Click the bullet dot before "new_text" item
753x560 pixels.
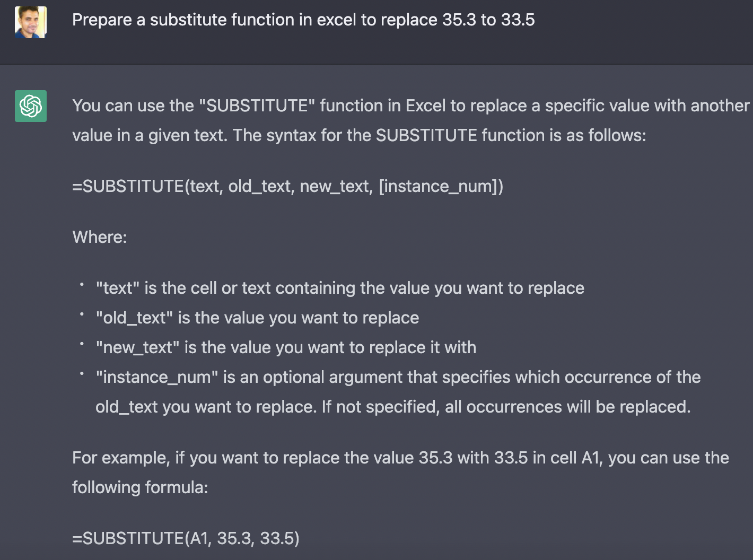[82, 344]
